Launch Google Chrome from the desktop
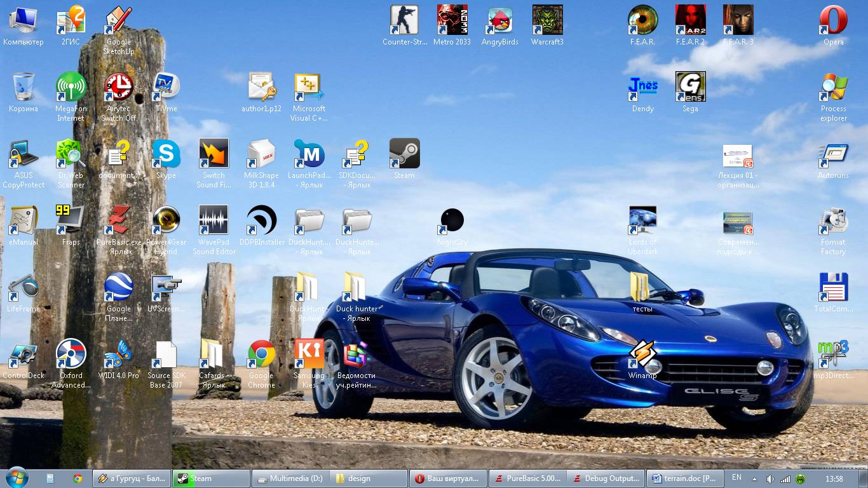 (261, 355)
